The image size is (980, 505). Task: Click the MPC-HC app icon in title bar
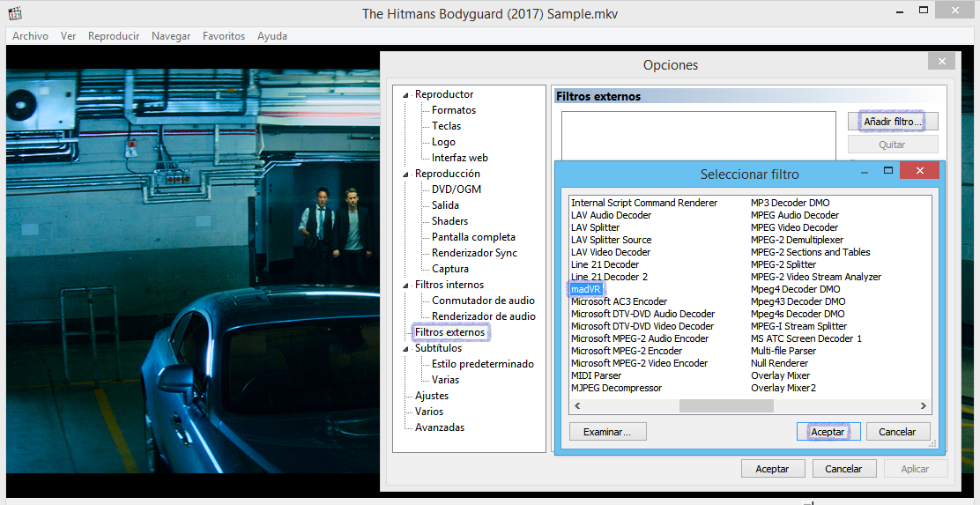click(15, 12)
